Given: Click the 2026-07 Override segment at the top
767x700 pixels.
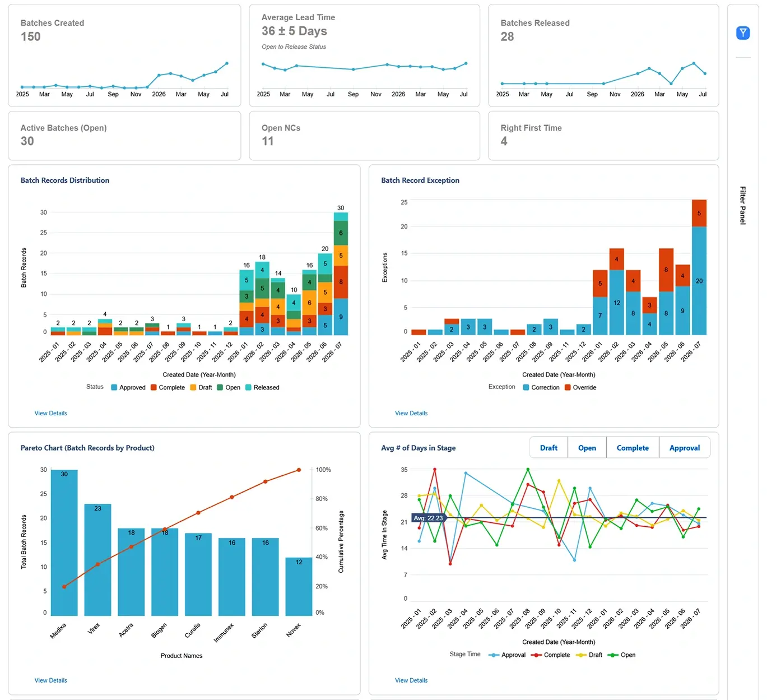Looking at the screenshot, I should [699, 213].
